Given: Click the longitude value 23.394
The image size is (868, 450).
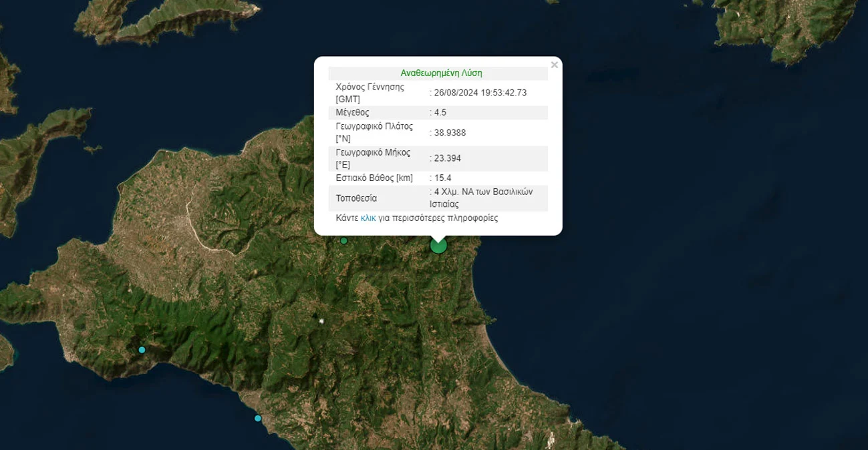Looking at the screenshot, I should tap(448, 158).
